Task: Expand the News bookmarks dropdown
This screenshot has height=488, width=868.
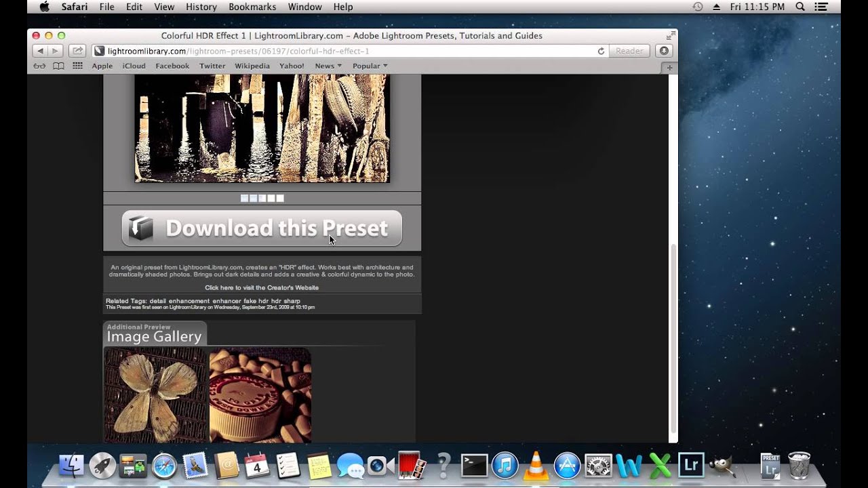Action: point(328,66)
